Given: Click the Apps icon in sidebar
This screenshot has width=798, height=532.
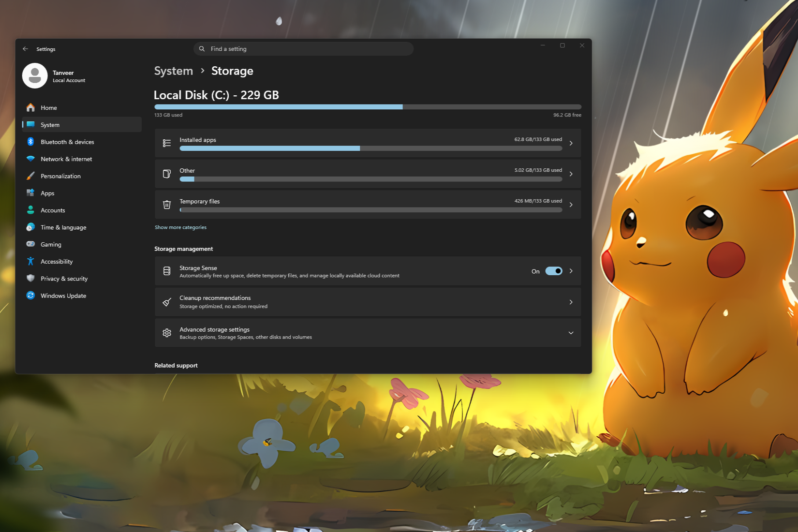Looking at the screenshot, I should tap(30, 193).
